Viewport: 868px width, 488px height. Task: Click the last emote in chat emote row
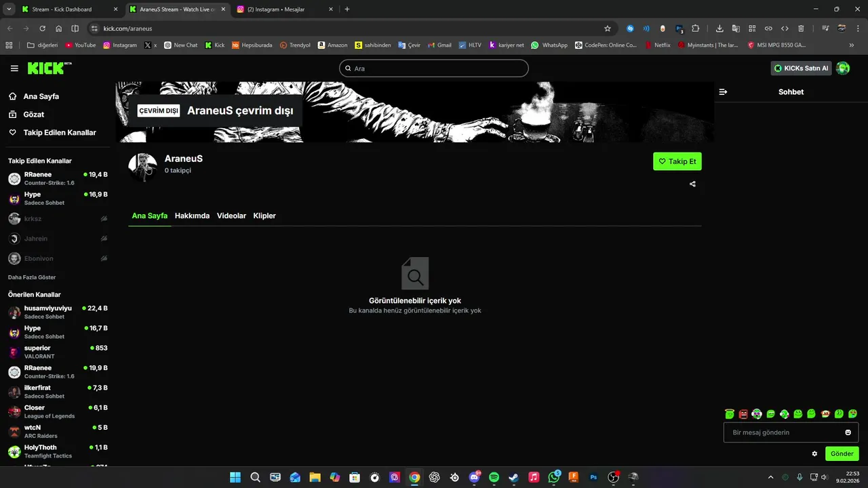(x=852, y=413)
